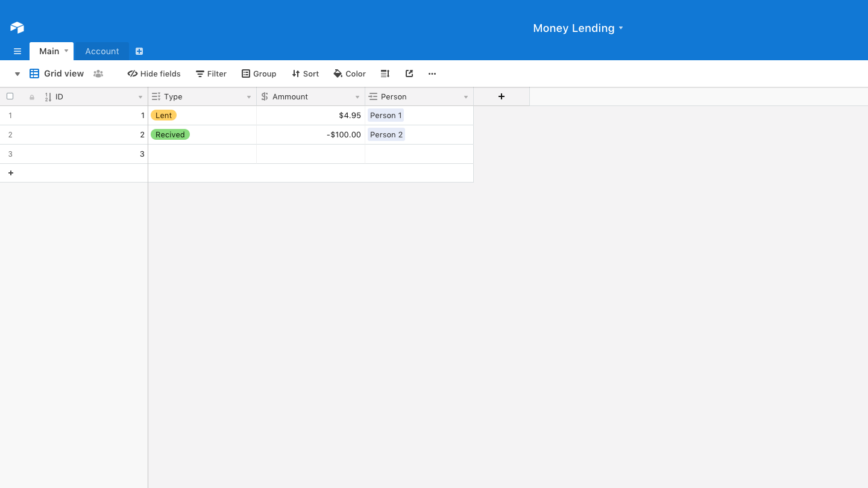Image resolution: width=868 pixels, height=488 pixels.
Task: Open the Ammount column dropdown arrow
Action: [357, 97]
